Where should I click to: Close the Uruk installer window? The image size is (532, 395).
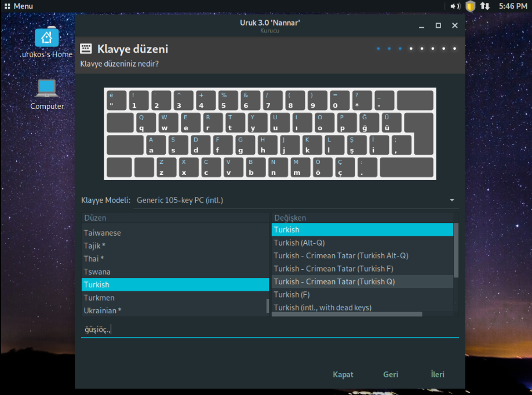(455, 25)
